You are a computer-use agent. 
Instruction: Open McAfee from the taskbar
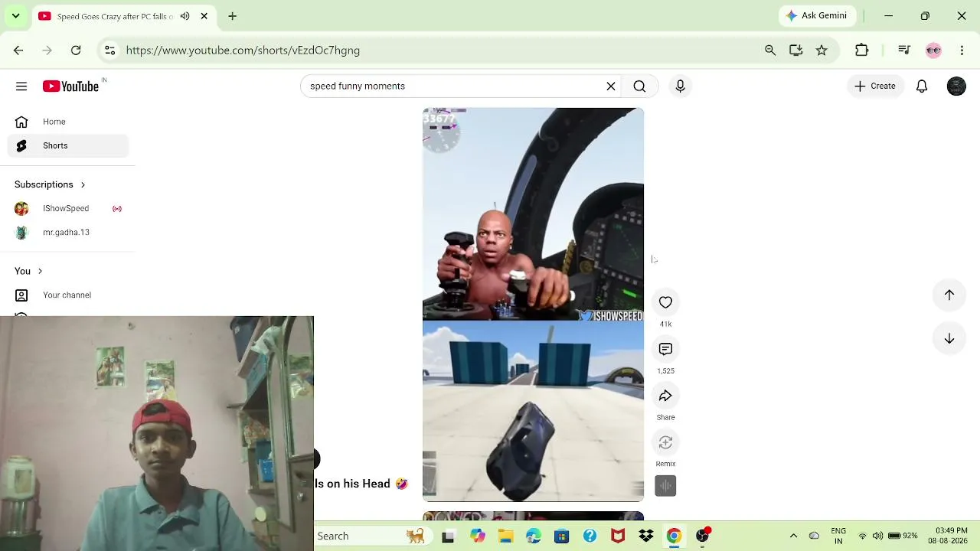[618, 536]
